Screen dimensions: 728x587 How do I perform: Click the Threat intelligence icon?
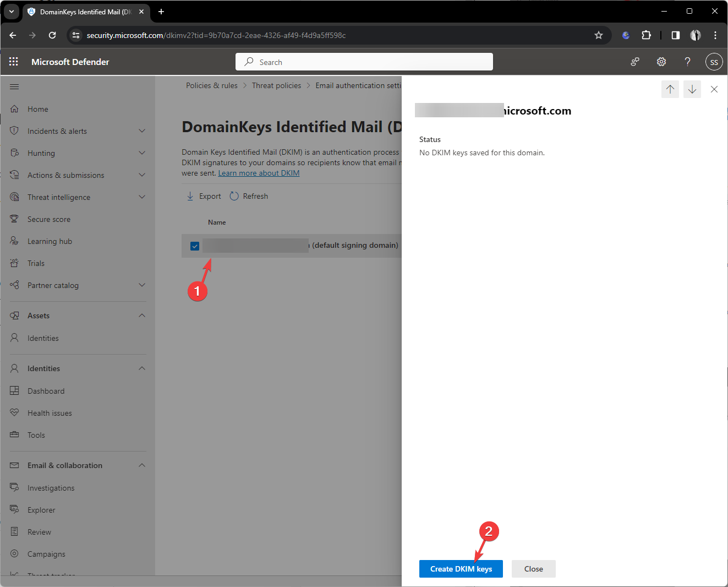(x=14, y=197)
